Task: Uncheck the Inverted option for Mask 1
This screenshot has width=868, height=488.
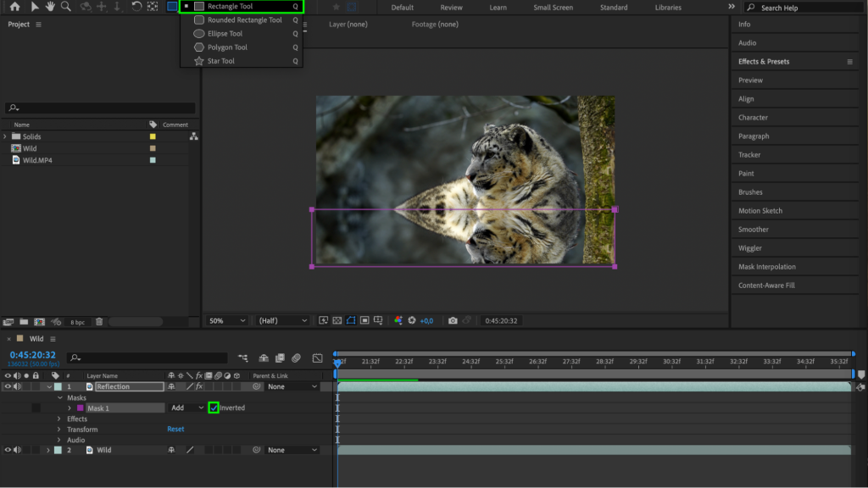Action: click(214, 408)
